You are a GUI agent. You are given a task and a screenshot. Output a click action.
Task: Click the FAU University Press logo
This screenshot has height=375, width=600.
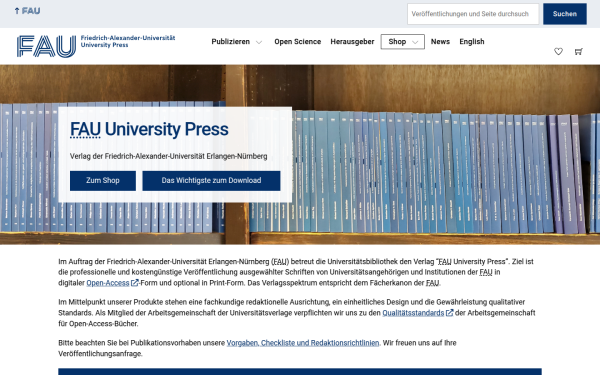click(96, 46)
